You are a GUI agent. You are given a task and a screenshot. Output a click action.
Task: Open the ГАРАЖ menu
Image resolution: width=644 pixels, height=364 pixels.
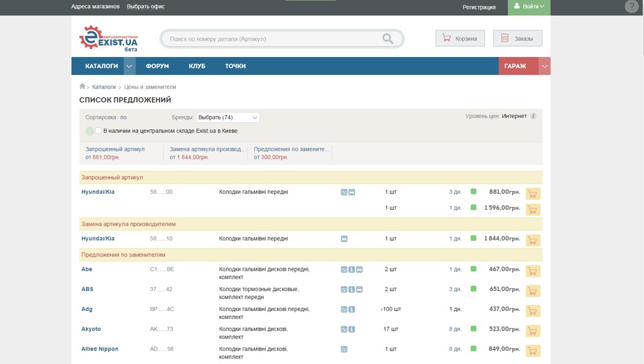click(515, 66)
